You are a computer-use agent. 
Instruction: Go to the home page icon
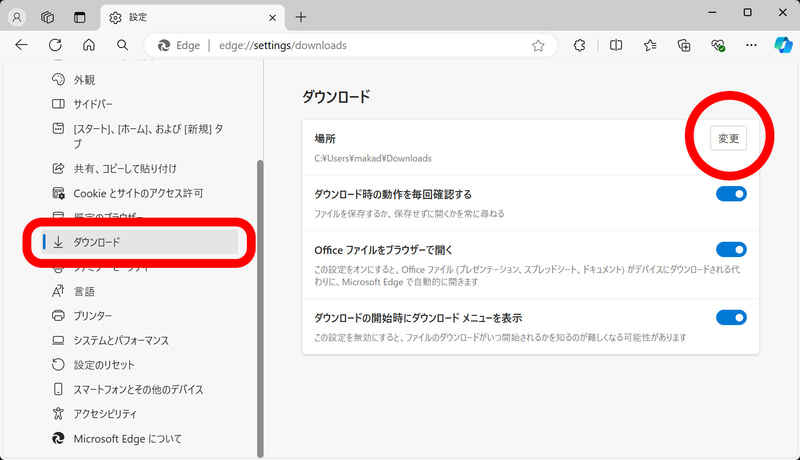coord(89,45)
